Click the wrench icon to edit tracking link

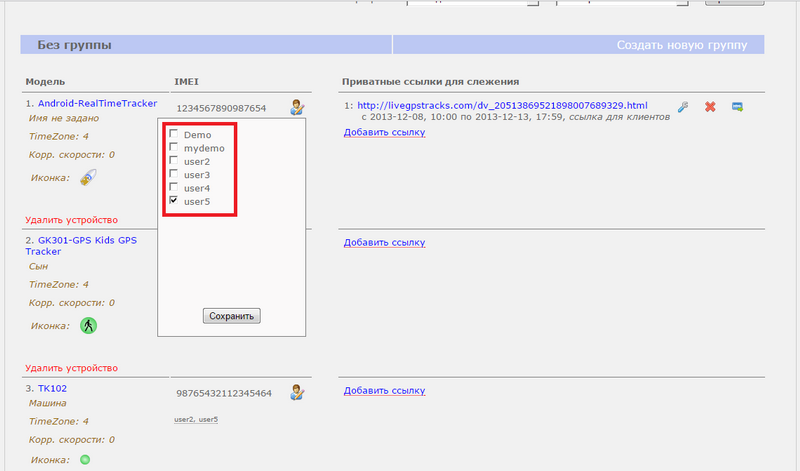pos(683,107)
